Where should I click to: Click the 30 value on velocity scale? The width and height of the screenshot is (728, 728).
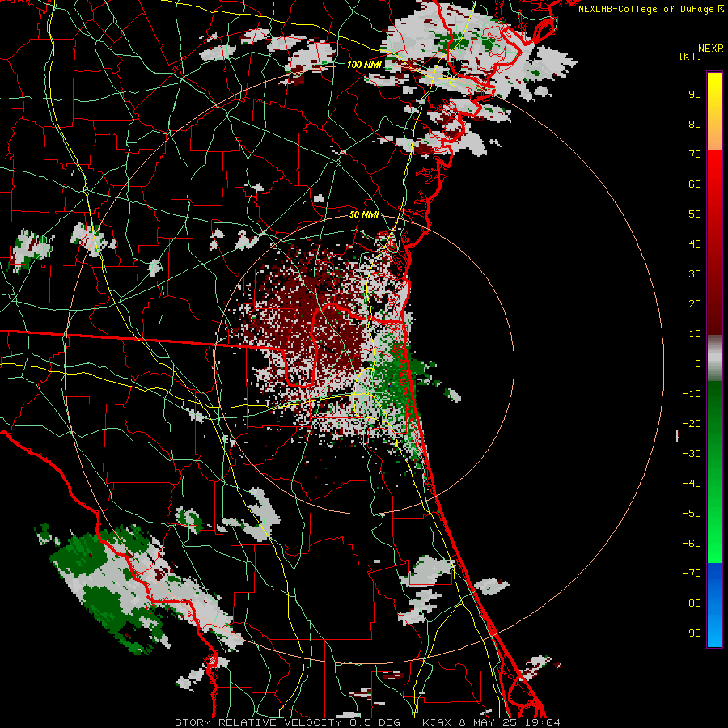[x=695, y=274]
